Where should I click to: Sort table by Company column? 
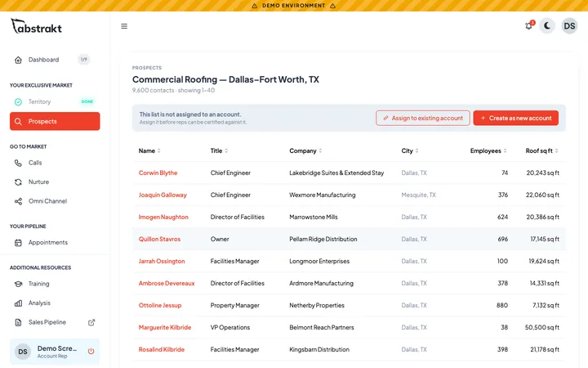(305, 150)
